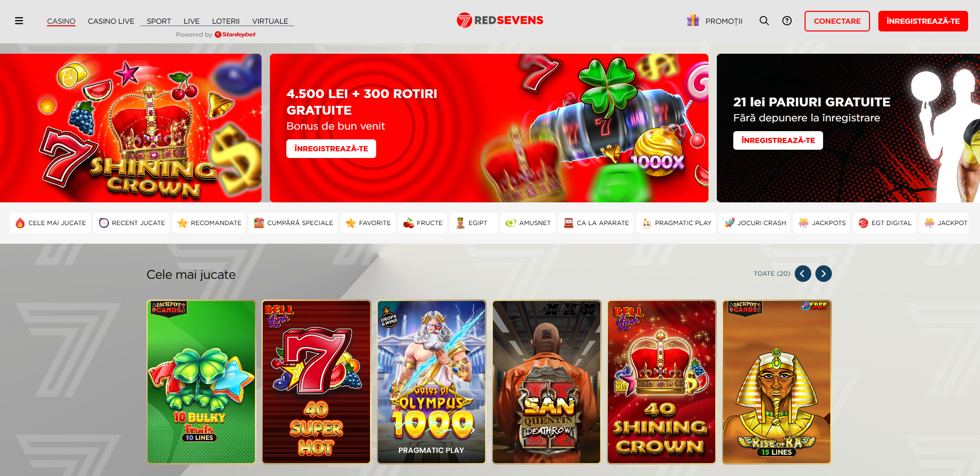Open the Toate (20) link
The width and height of the screenshot is (980, 476).
tap(772, 274)
